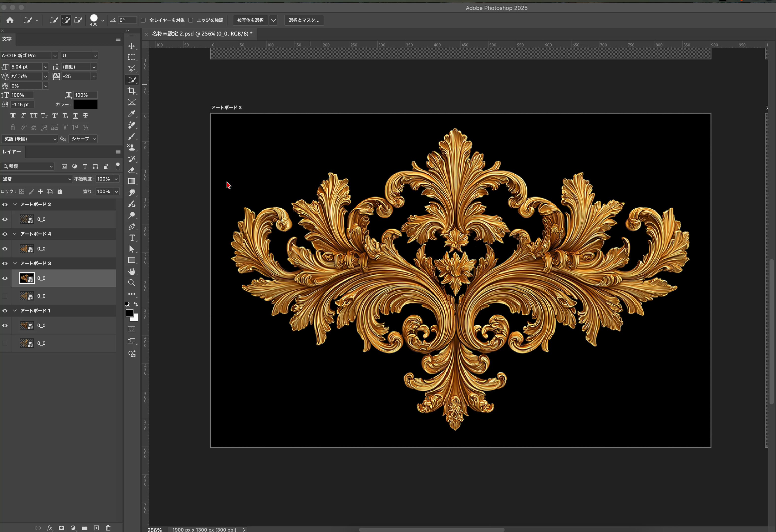The image size is (776, 532).
Task: Select the Rectangular Marquee tool
Action: click(x=132, y=57)
